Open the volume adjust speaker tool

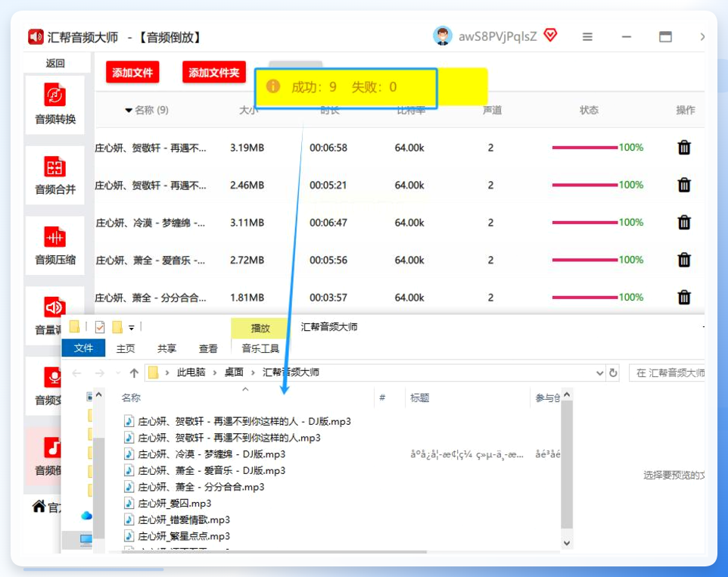click(x=54, y=307)
